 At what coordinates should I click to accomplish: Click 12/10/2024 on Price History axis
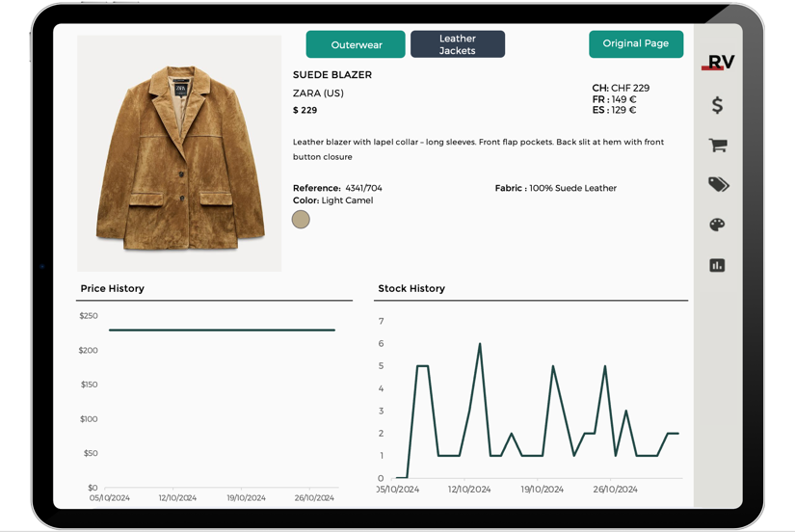click(x=177, y=498)
